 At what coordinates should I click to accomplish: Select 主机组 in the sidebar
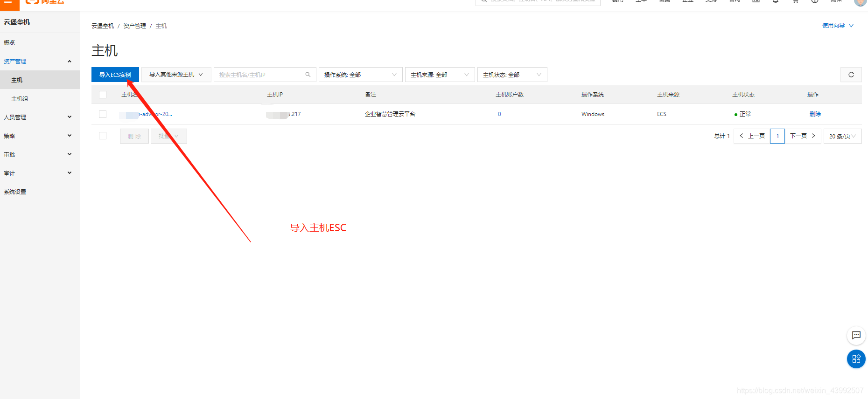[40, 98]
